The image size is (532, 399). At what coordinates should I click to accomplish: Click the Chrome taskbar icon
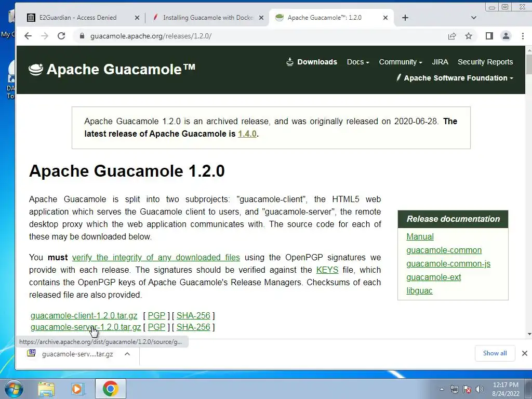click(x=110, y=389)
